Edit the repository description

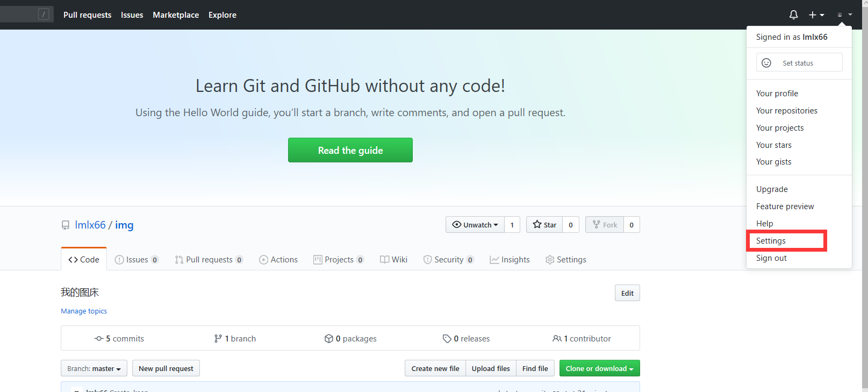[627, 293]
